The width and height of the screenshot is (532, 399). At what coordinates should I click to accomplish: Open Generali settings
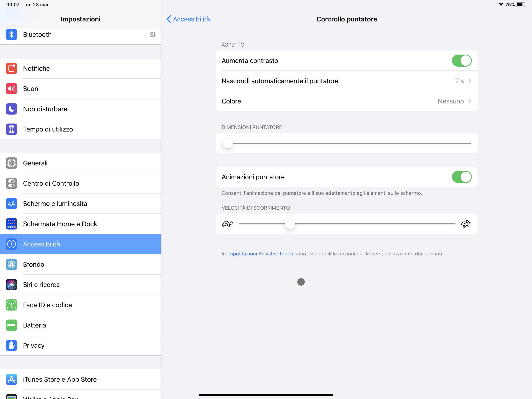coord(81,163)
